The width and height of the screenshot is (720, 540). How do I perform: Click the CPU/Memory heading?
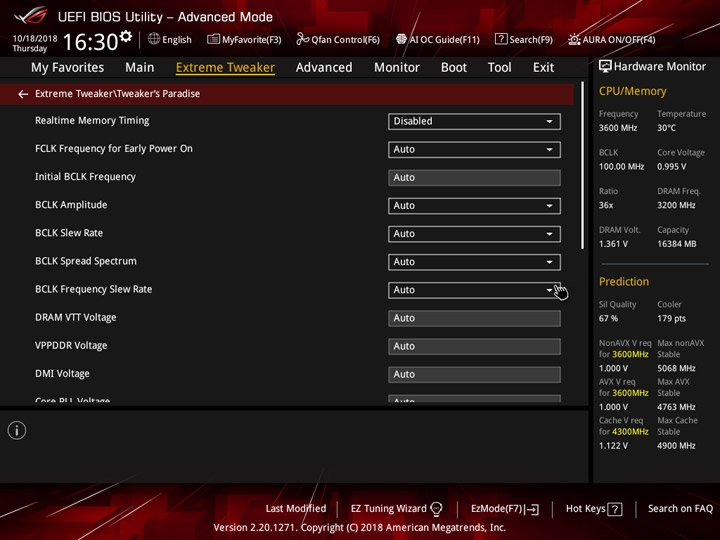click(632, 91)
